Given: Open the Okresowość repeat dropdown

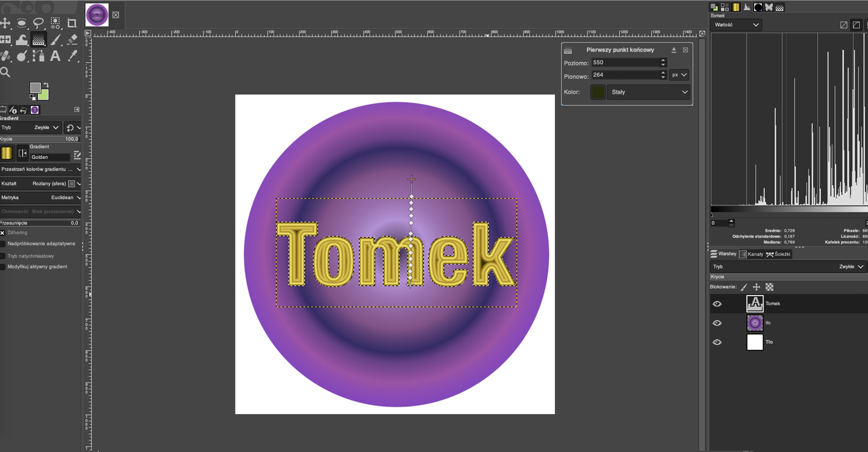Looking at the screenshot, I should point(41,212).
